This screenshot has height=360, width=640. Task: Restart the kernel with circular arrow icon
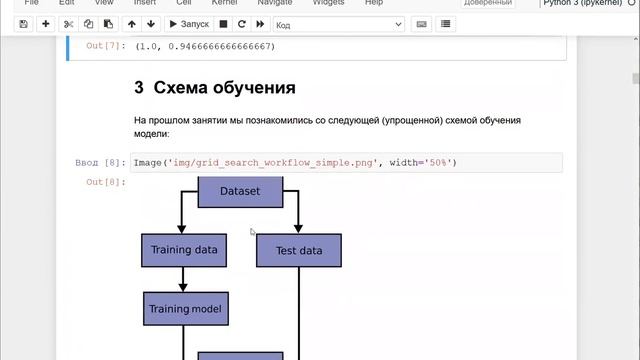click(x=242, y=24)
